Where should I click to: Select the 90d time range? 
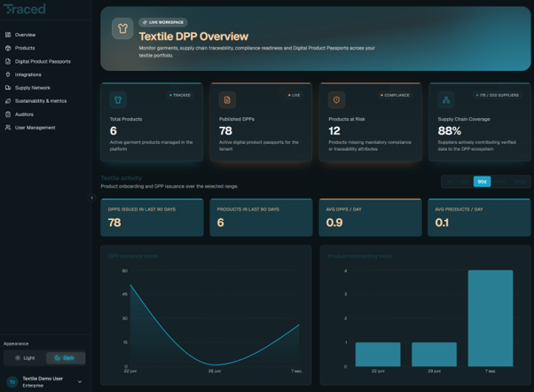pyautogui.click(x=482, y=182)
